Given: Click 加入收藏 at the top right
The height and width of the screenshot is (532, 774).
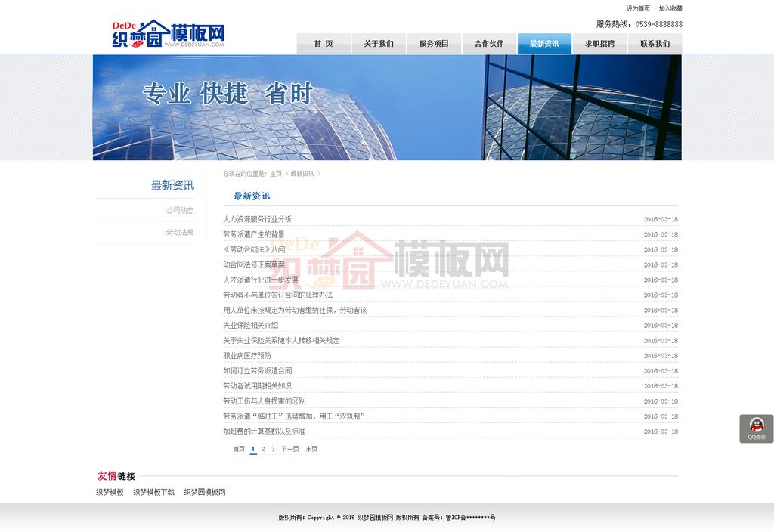Looking at the screenshot, I should point(670,8).
